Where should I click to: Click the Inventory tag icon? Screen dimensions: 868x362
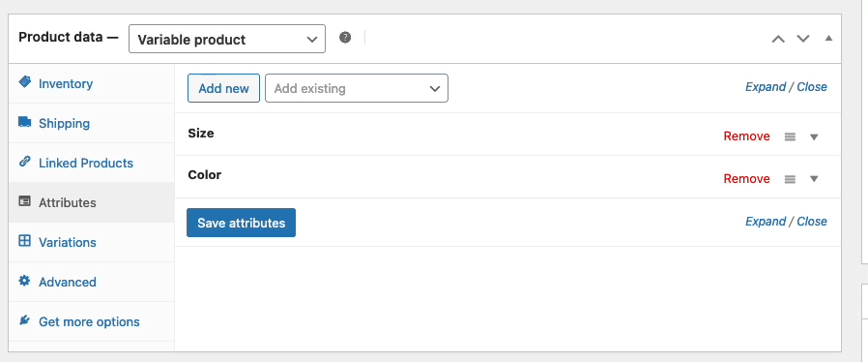(x=25, y=82)
